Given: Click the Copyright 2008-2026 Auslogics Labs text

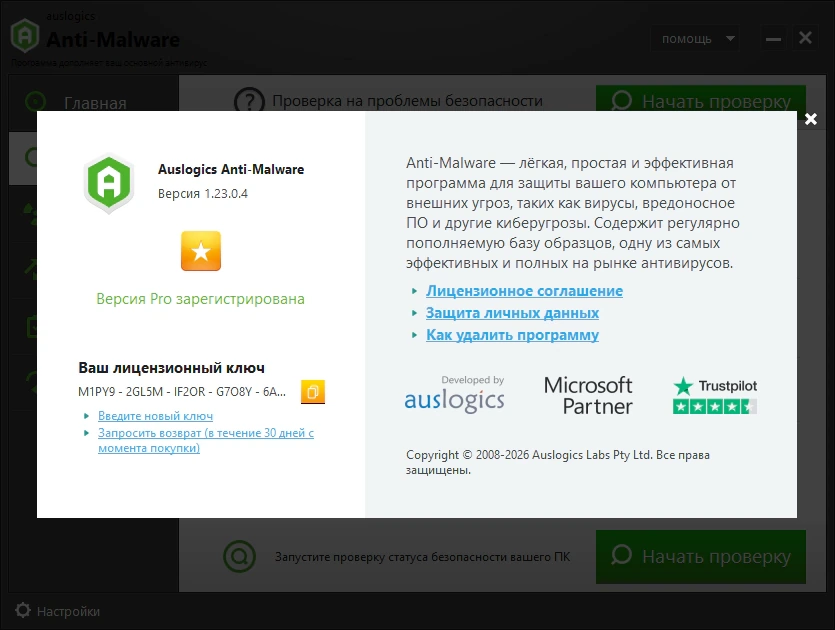Looking at the screenshot, I should coord(558,462).
